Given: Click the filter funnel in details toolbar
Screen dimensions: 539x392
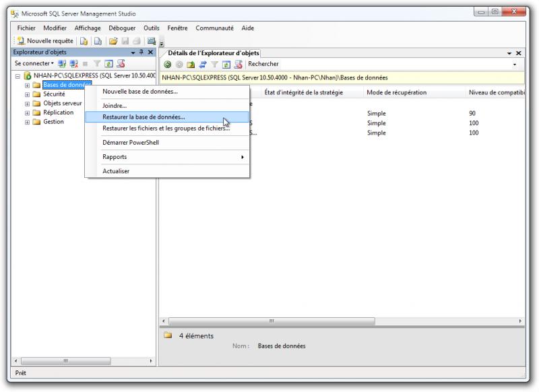Looking at the screenshot, I should 214,64.
